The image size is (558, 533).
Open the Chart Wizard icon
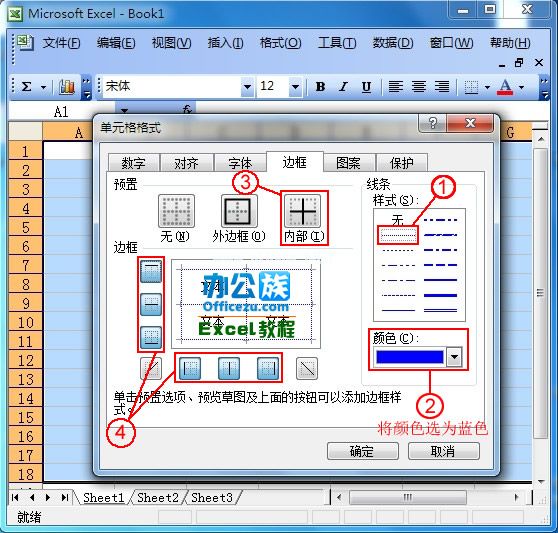pyautogui.click(x=67, y=86)
